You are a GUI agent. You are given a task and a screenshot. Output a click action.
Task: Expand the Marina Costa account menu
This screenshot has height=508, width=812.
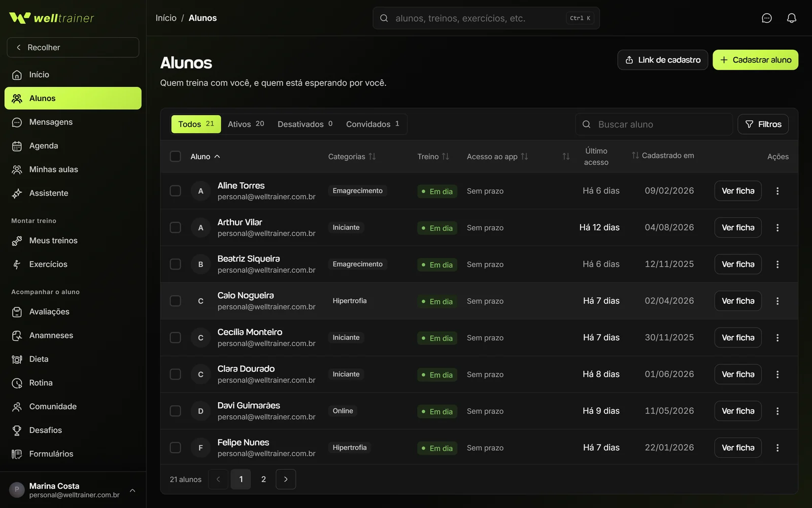point(73,490)
